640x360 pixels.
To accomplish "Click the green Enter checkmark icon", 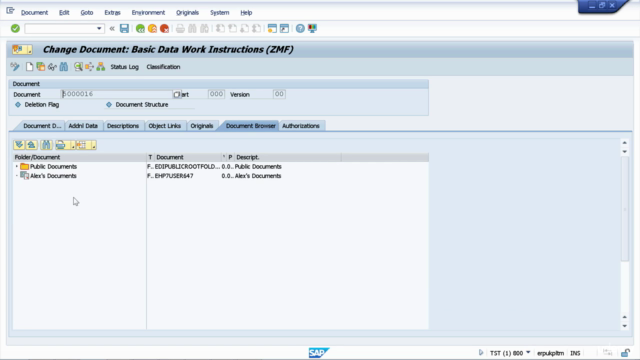I will (15, 28).
